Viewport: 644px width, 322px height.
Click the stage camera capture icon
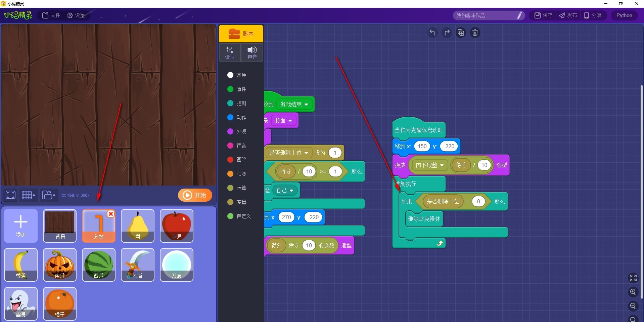[49, 195]
